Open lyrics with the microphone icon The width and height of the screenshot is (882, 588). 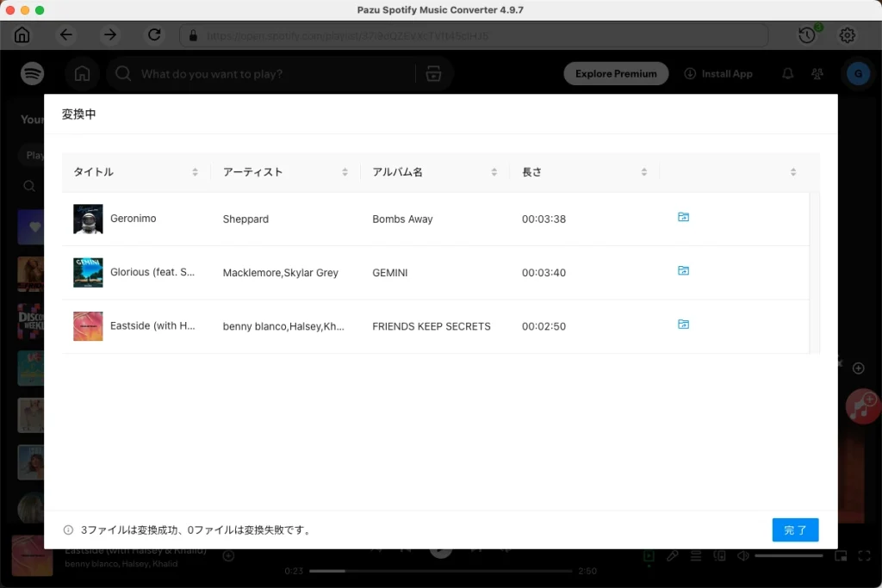pos(673,557)
